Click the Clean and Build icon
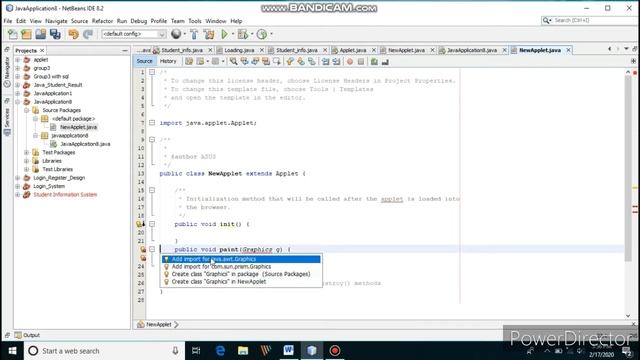This screenshot has width=640, height=360. pos(209,34)
